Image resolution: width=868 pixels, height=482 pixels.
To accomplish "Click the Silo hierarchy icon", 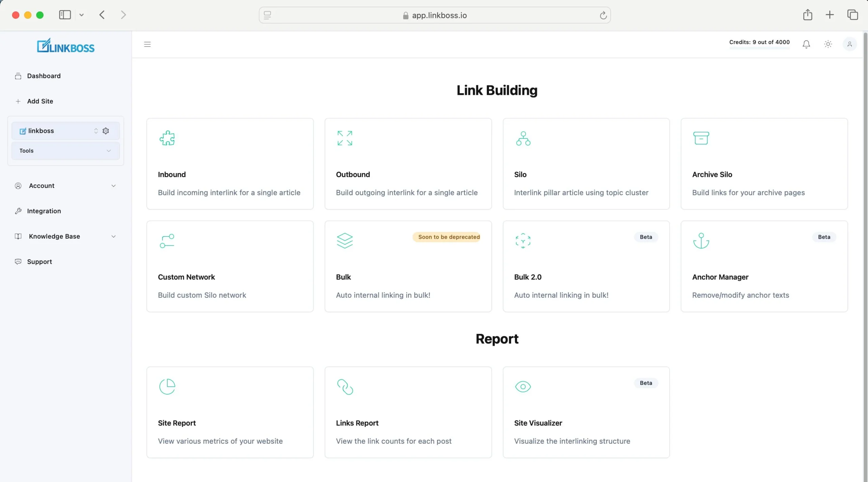I will (523, 138).
